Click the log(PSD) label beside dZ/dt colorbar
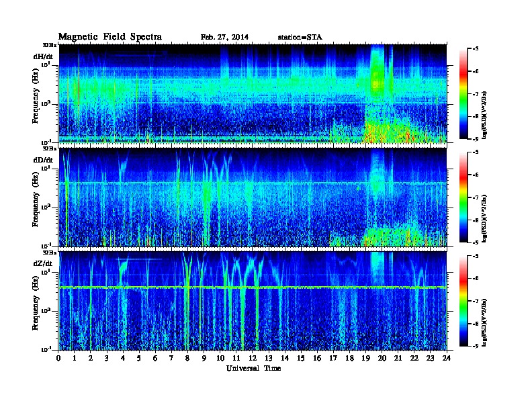 (x=484, y=322)
